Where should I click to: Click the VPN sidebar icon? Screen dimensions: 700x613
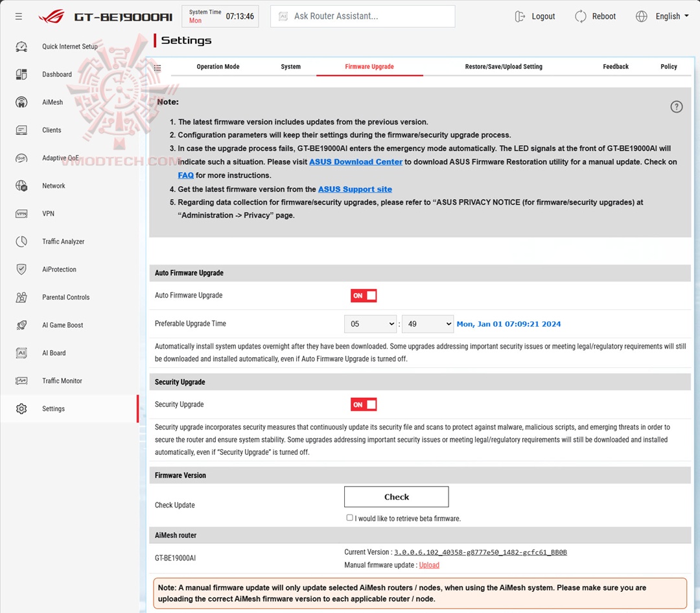click(21, 213)
